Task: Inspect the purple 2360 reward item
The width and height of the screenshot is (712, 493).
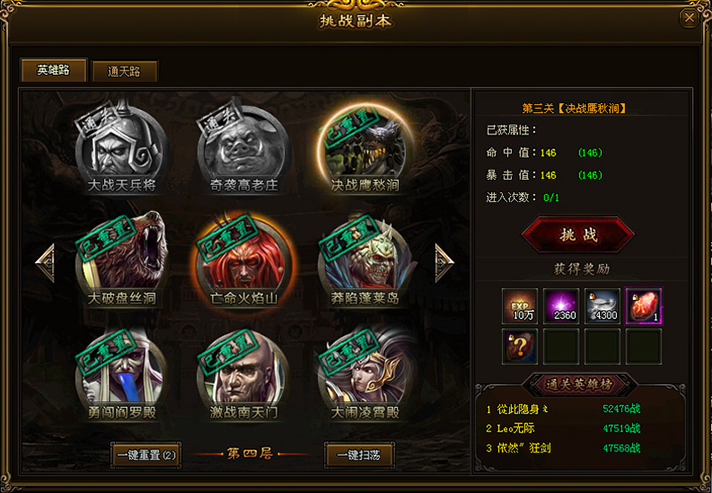Action: tap(561, 306)
